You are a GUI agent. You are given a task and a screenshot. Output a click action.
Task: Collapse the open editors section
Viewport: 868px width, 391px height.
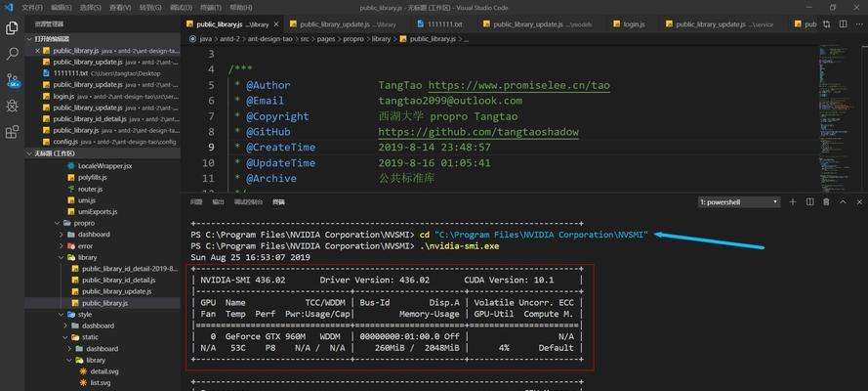pyautogui.click(x=30, y=39)
